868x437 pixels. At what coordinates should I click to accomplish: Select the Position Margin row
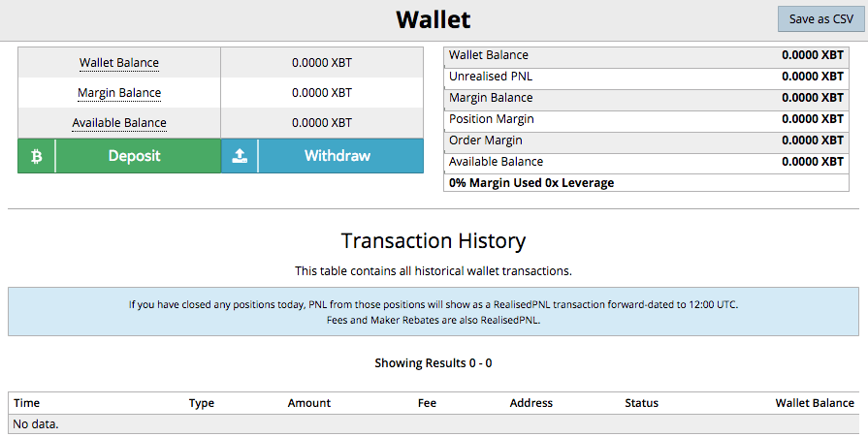(646, 119)
